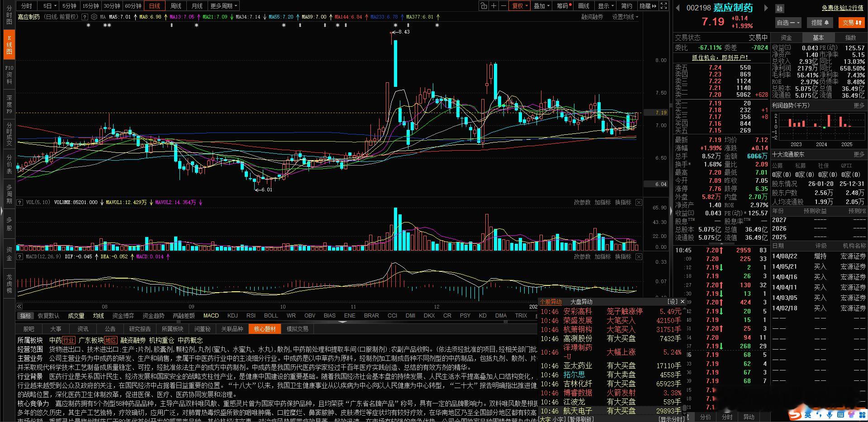Switch to 核心题材 tab
The image size is (868, 422).
coord(265,329)
